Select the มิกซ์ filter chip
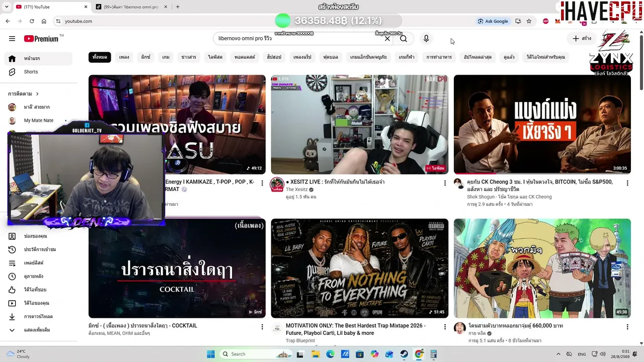This screenshot has width=644, height=362. point(146,57)
